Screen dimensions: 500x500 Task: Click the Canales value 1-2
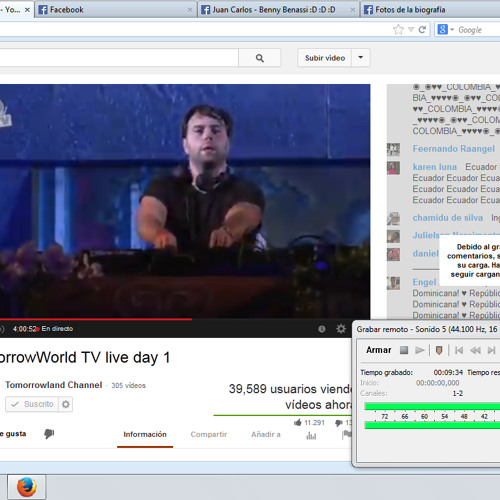tap(458, 394)
